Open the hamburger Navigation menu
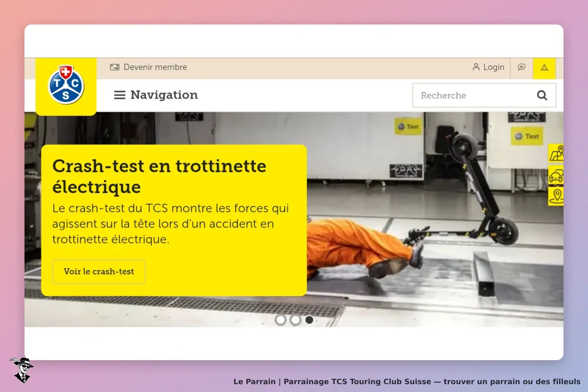The height and width of the screenshot is (392, 588). click(156, 95)
